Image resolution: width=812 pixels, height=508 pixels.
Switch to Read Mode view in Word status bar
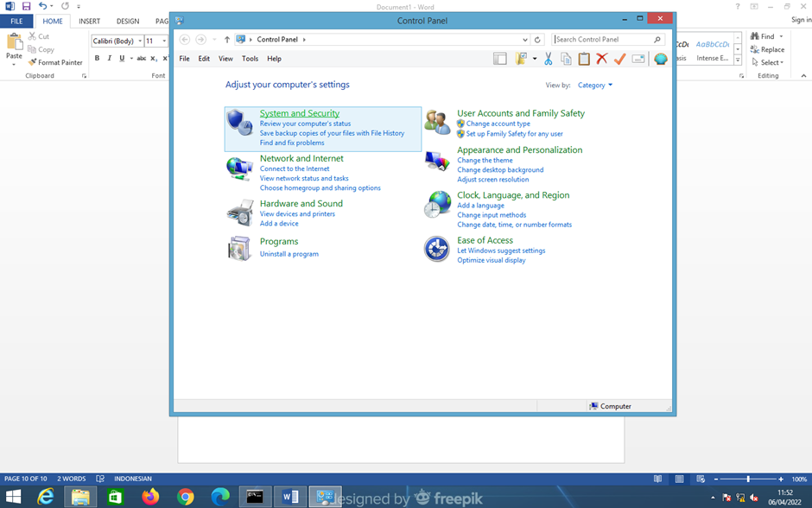click(x=657, y=479)
